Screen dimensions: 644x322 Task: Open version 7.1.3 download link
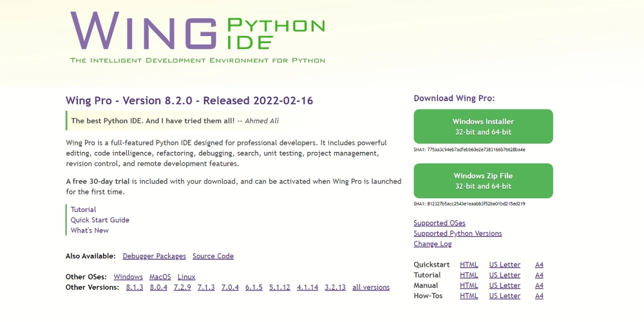206,287
